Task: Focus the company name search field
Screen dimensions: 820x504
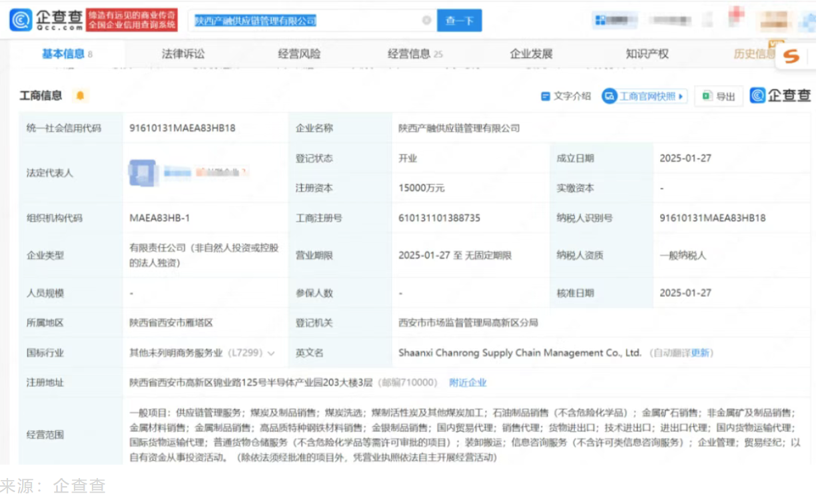Action: tap(312, 21)
